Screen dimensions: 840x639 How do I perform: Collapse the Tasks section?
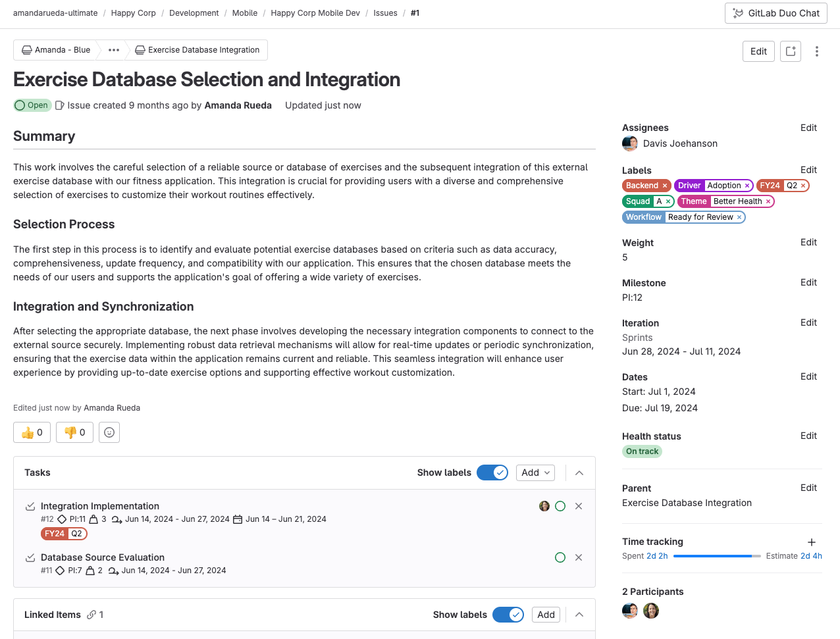pos(579,473)
